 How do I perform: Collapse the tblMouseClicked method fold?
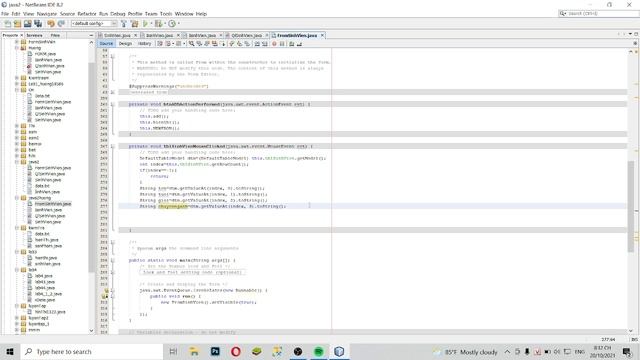[x=113, y=146]
